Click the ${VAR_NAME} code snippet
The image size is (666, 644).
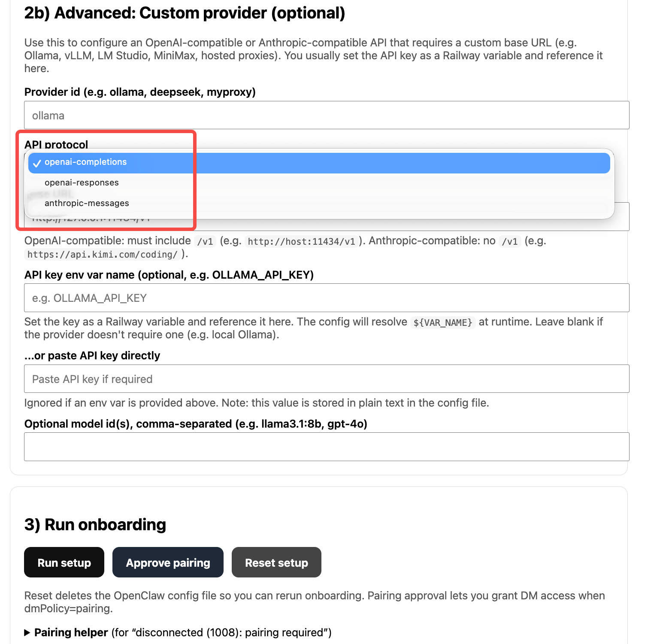(x=442, y=322)
